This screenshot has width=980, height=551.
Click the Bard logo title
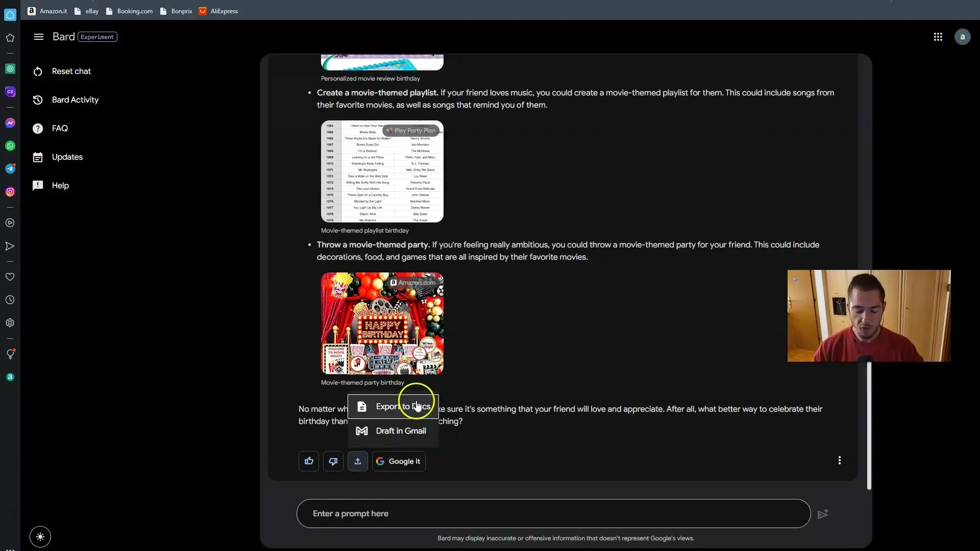coord(63,37)
